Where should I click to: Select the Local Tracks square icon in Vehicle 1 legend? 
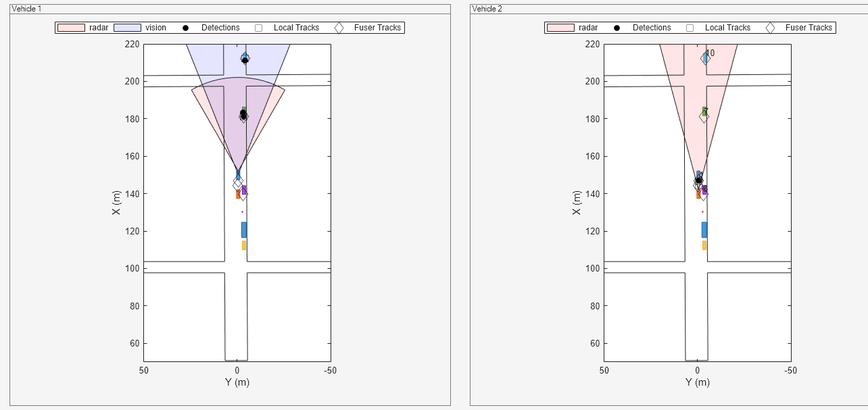tap(257, 28)
